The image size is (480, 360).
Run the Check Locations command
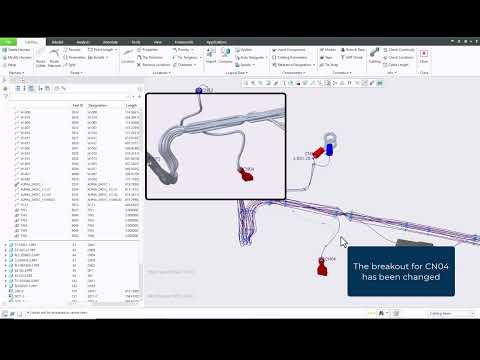coord(398,57)
